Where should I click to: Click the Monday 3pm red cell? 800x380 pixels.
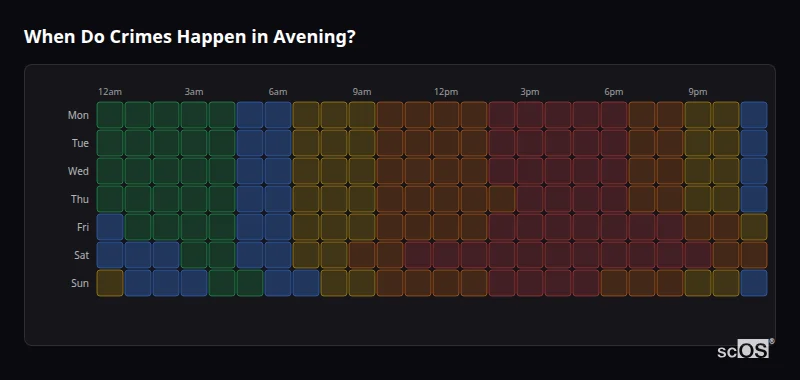point(530,115)
